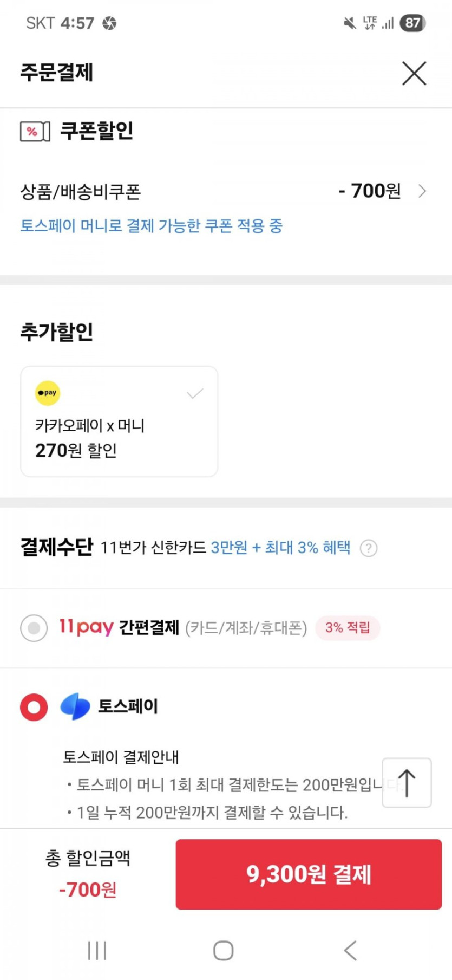Tap the Toss Pay money coupon notice link
The height and width of the screenshot is (980, 452).
[151, 226]
